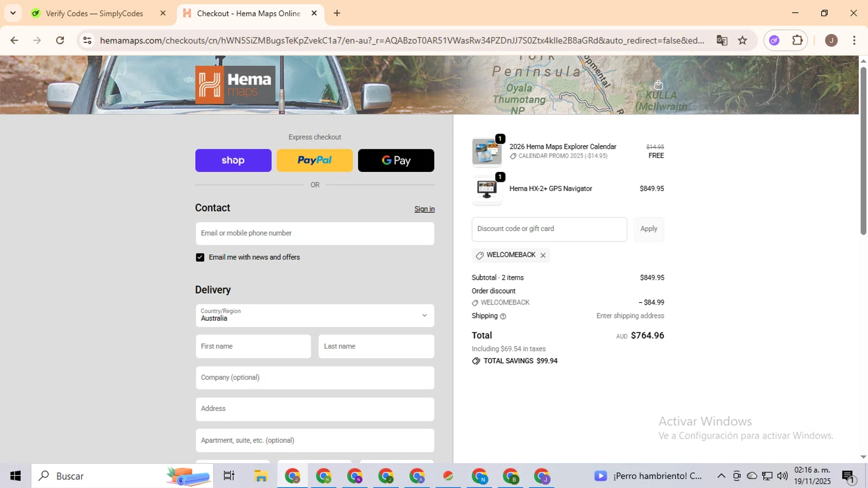Click the Apartment, suite field
The height and width of the screenshot is (488, 868).
point(315,441)
